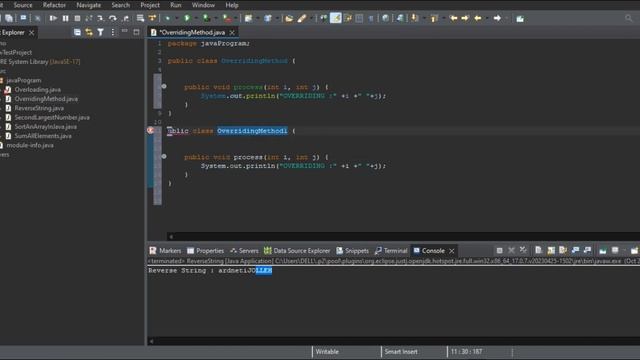Click the Save All icon in toolbar

click(9, 18)
